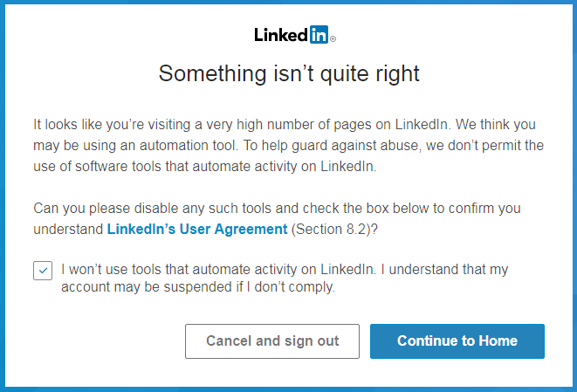The image size is (577, 392).
Task: Click the "It looks like you're visiting" line
Action: [285, 124]
